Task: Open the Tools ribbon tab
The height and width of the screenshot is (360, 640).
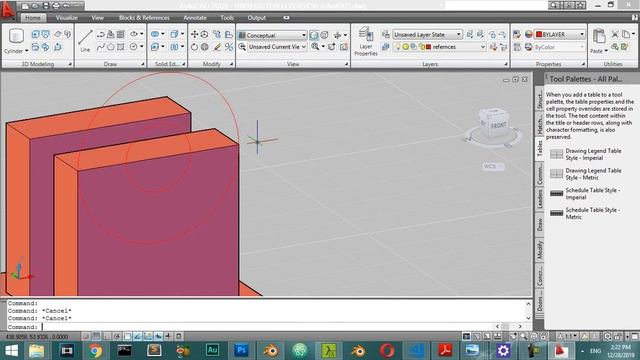Action: tap(227, 18)
